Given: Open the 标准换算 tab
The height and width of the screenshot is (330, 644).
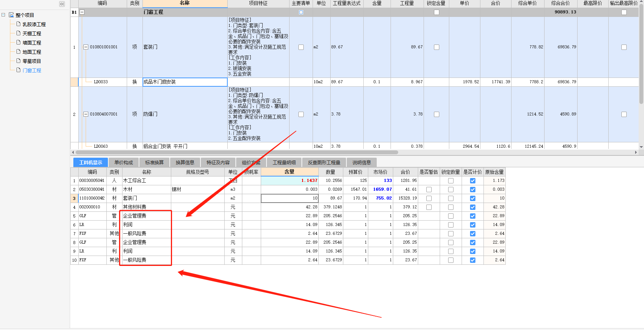Looking at the screenshot, I should coord(154,162).
